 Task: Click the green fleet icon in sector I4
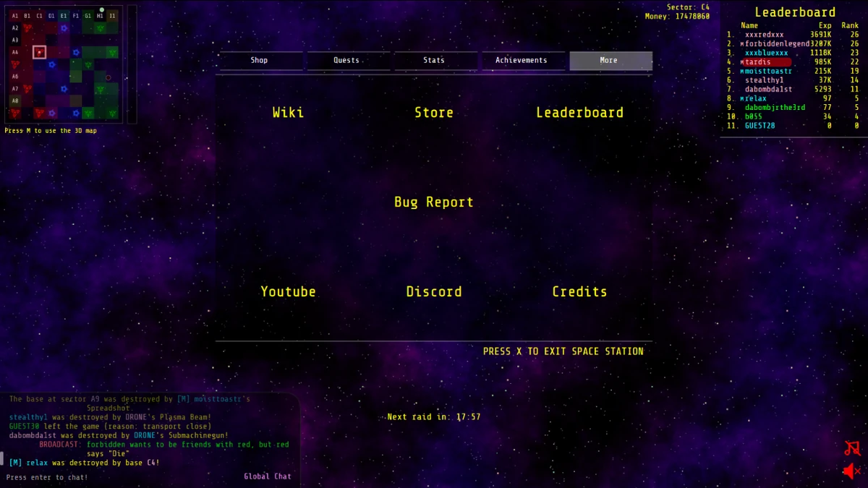click(x=112, y=51)
